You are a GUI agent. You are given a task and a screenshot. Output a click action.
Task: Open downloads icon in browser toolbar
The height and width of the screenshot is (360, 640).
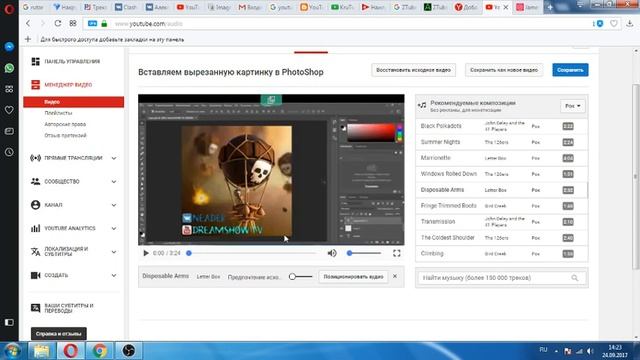tap(629, 24)
